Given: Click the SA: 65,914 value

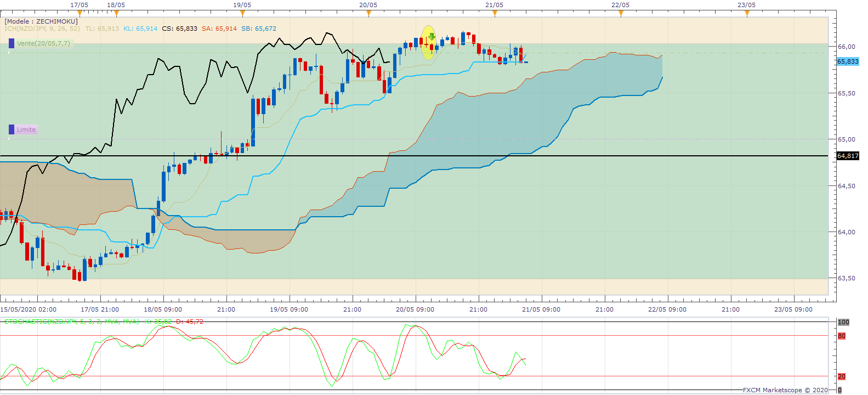Looking at the screenshot, I should point(219,29).
